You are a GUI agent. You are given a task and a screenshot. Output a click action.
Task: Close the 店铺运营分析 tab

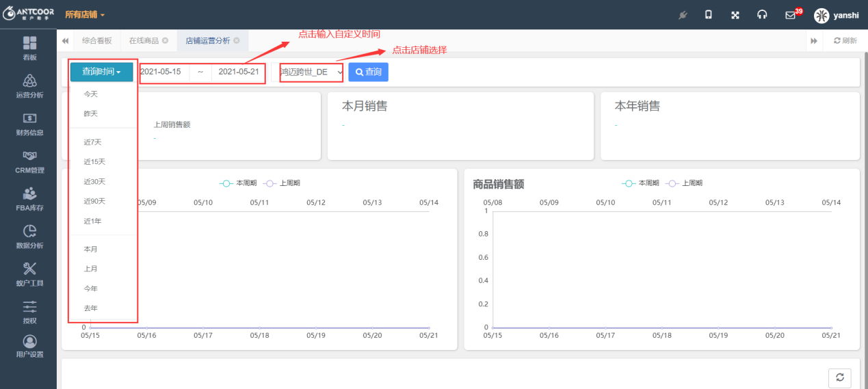click(237, 41)
